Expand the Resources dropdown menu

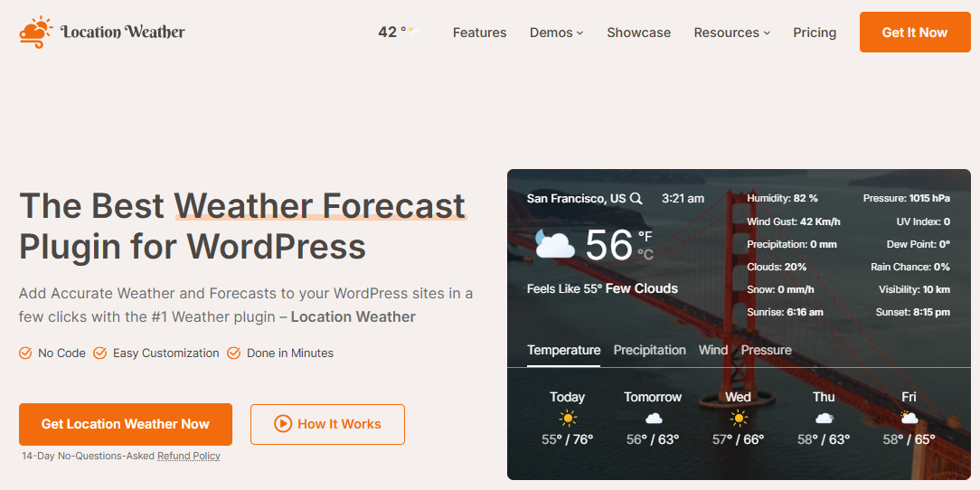(732, 33)
